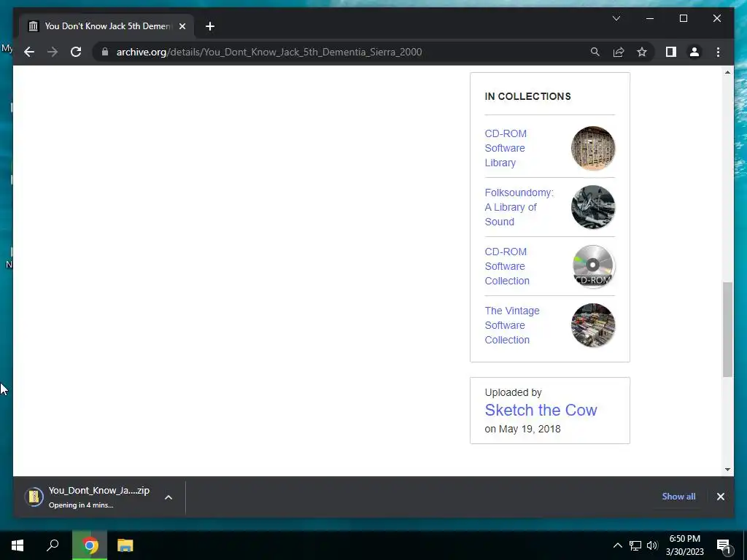The width and height of the screenshot is (747, 560).
Task: Go back to the previous page
Action: [29, 52]
